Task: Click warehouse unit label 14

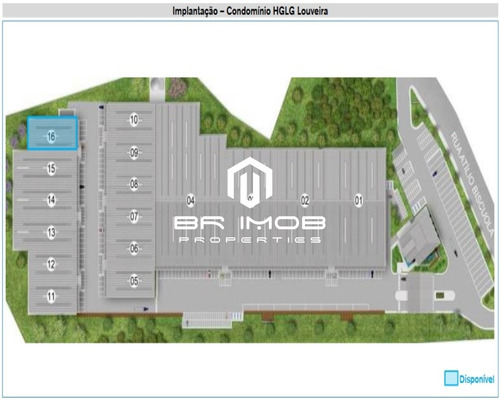Action: [x=51, y=200]
